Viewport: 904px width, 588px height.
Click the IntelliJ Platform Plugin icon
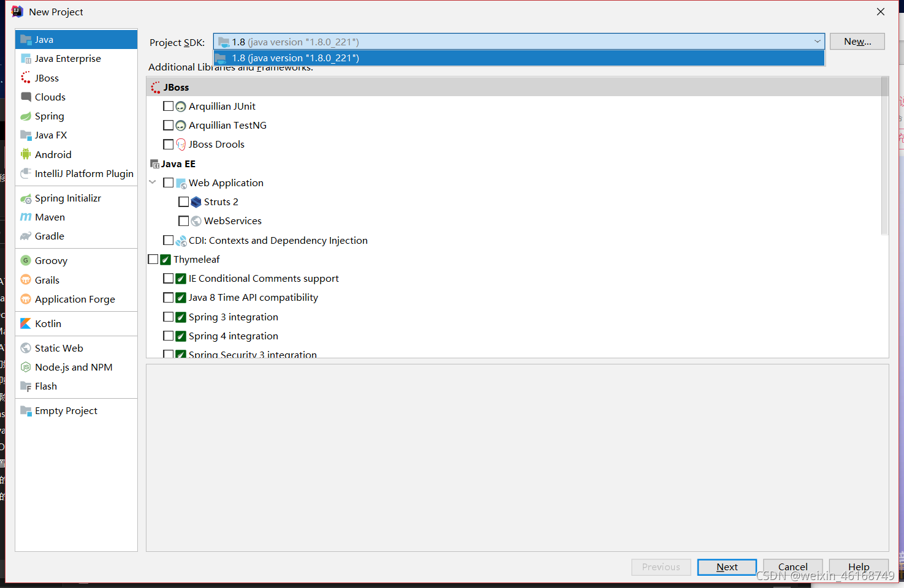[x=26, y=173]
